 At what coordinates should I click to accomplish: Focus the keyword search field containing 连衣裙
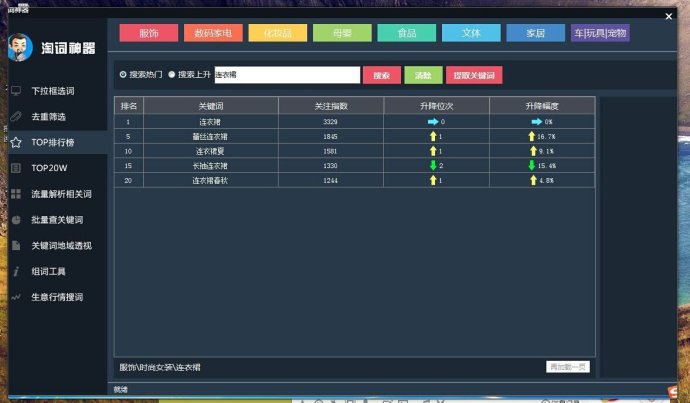287,75
